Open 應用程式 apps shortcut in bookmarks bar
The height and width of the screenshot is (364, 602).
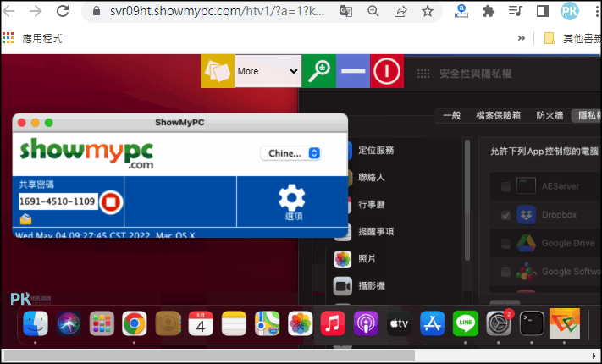pos(32,38)
